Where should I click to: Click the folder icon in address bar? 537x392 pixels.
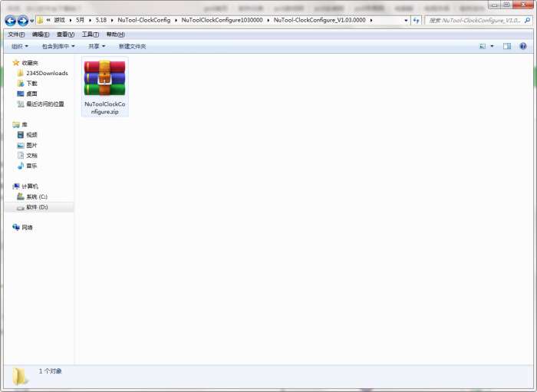click(40, 20)
